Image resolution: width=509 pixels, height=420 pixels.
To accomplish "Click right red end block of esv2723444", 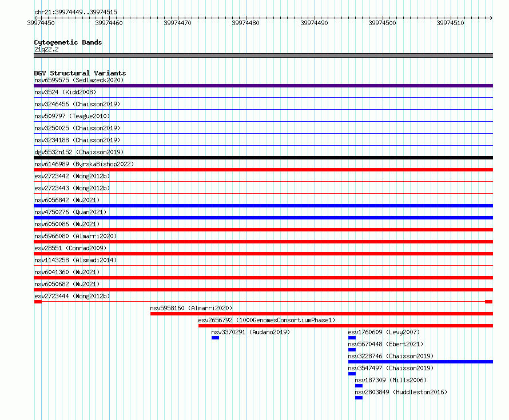I will 488,302.
